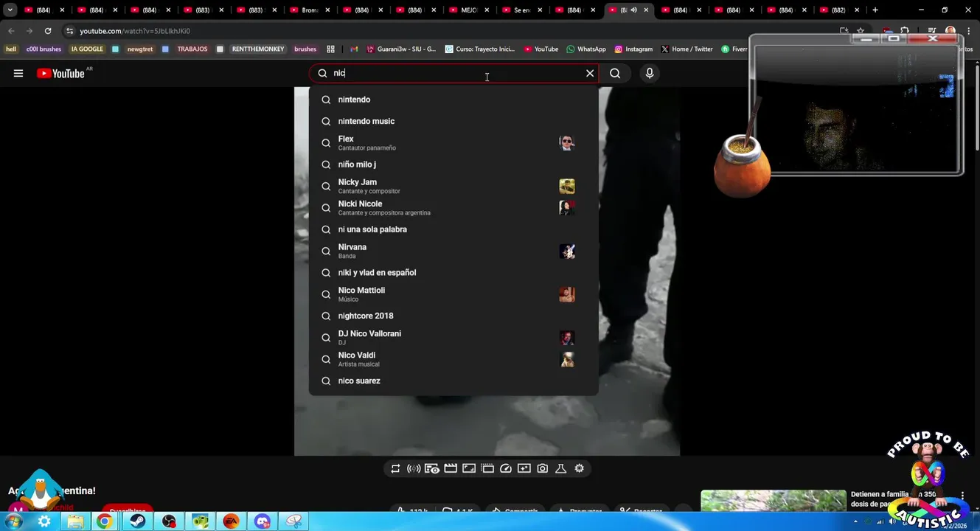The width and height of the screenshot is (980, 531).
Task: Clear the search box with X
Action: (x=590, y=73)
